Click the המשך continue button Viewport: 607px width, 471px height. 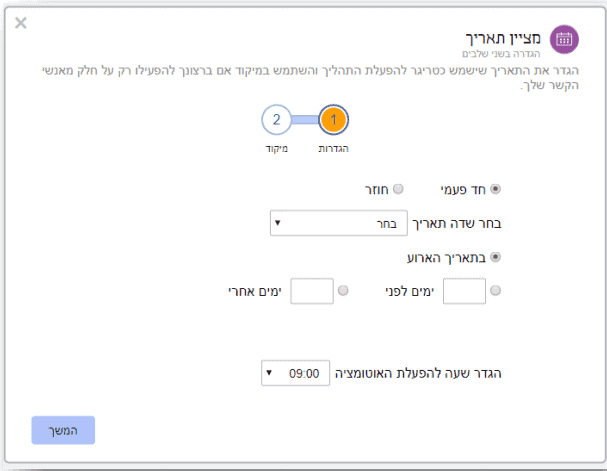(x=63, y=430)
